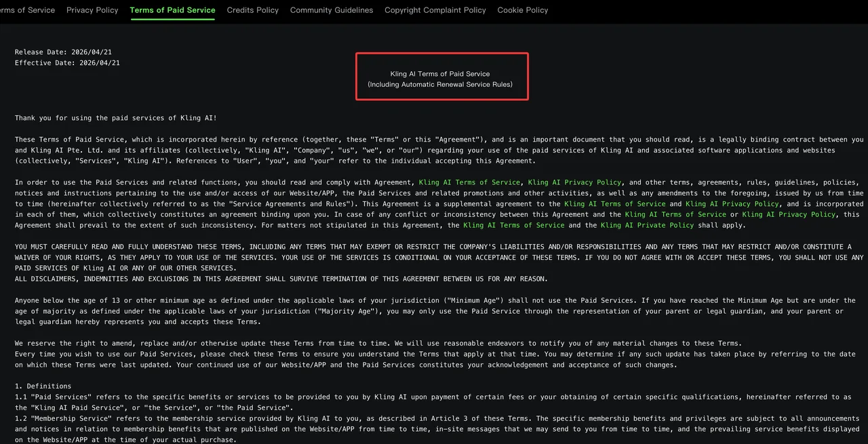Click paragraph starting "YOU MUST CAREFULLY READ"
The image size is (868, 444).
439,258
